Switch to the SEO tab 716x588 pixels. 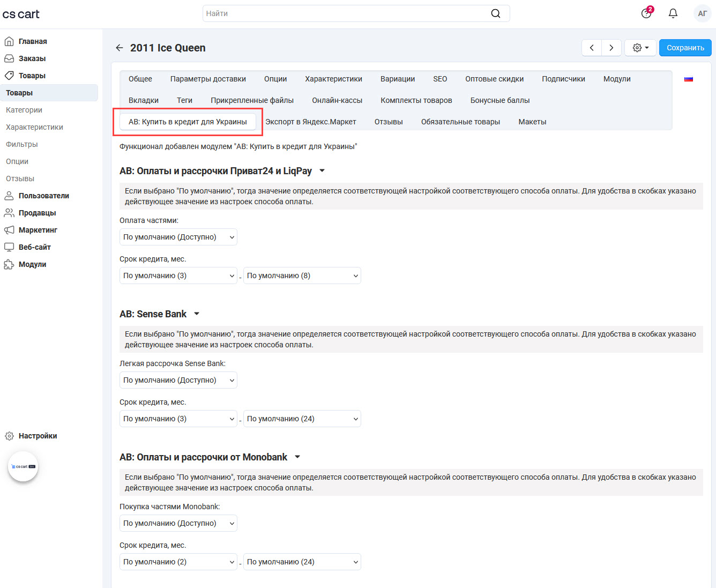440,79
